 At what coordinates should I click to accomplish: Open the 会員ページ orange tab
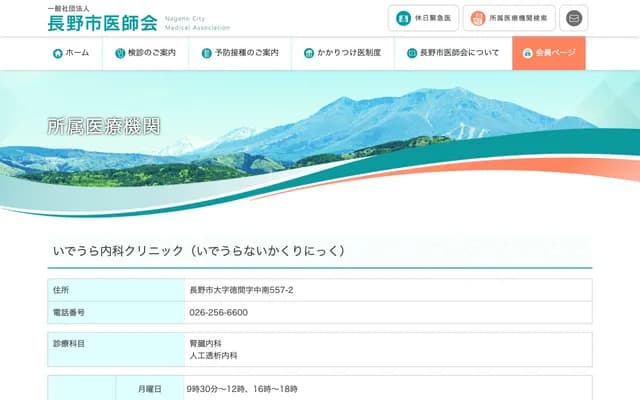tap(549, 53)
